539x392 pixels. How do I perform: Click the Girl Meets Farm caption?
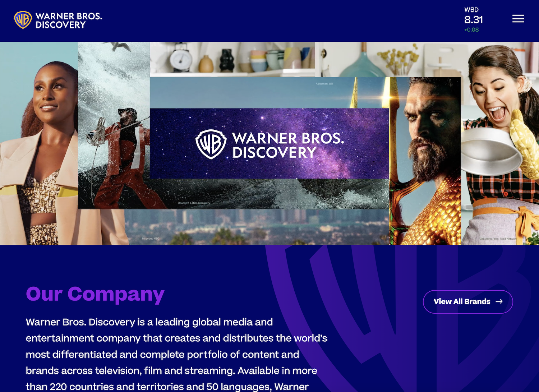click(x=498, y=239)
